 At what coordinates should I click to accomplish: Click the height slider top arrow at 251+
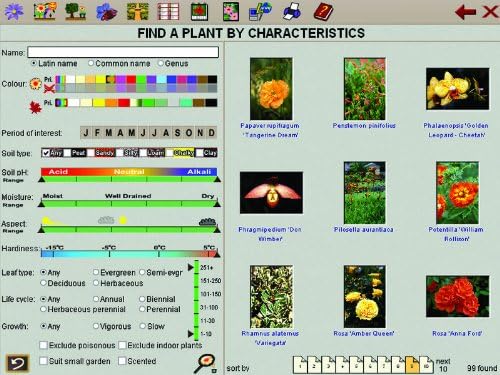(x=191, y=267)
